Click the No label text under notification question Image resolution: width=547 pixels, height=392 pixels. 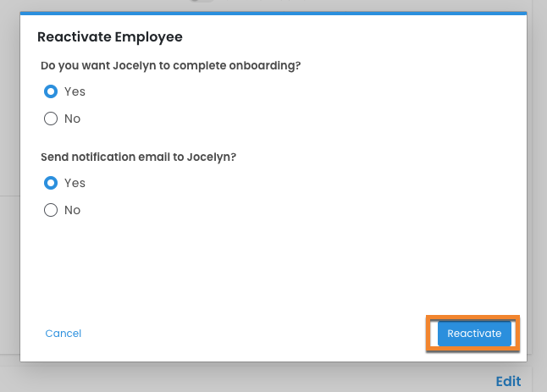(x=73, y=210)
